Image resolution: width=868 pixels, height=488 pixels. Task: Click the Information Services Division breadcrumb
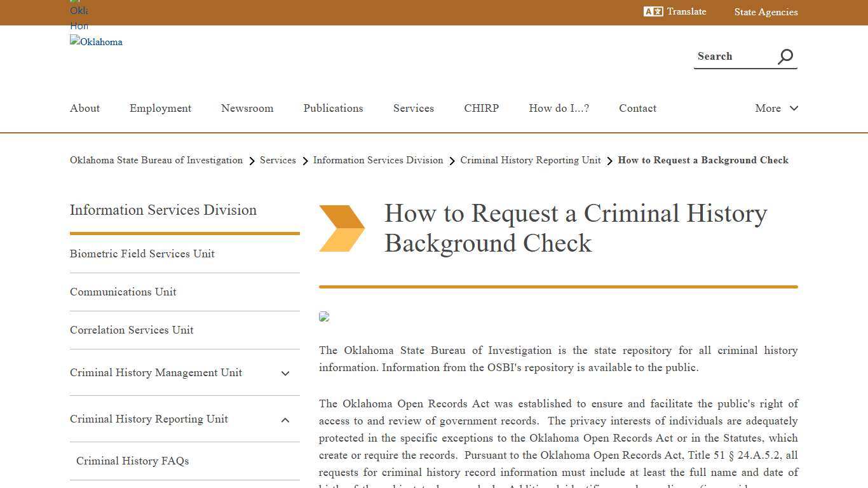click(x=378, y=160)
